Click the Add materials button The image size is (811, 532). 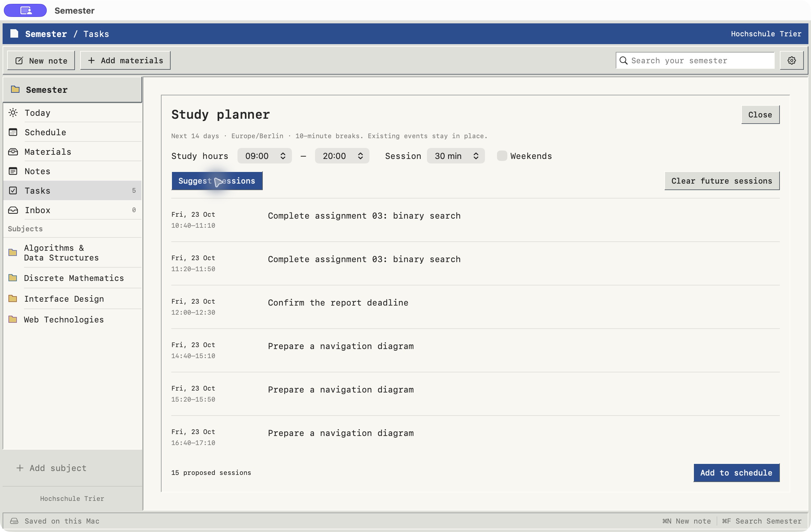[125, 60]
